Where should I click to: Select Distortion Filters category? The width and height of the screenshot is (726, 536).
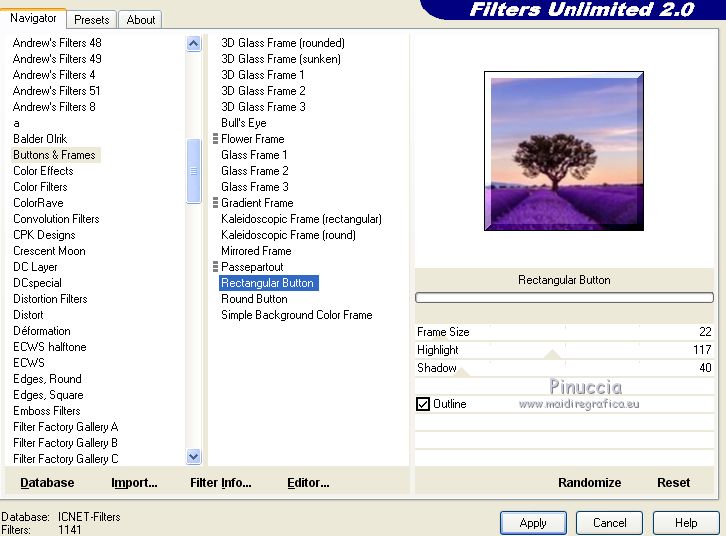[50, 299]
